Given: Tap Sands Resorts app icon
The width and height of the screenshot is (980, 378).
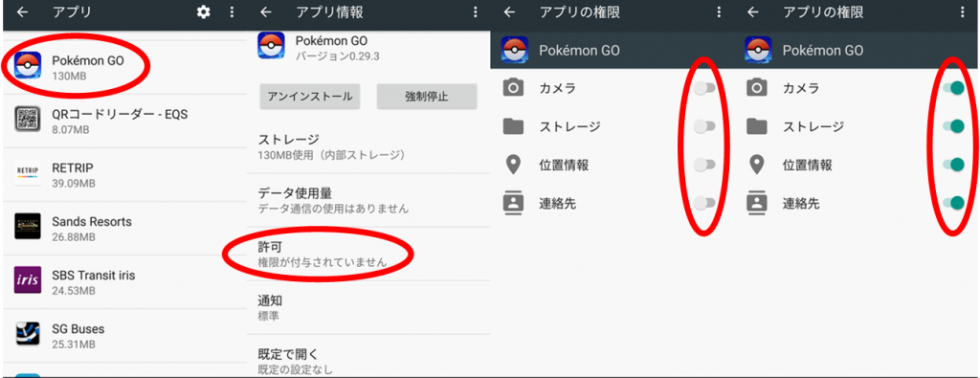Looking at the screenshot, I should coord(28,226).
